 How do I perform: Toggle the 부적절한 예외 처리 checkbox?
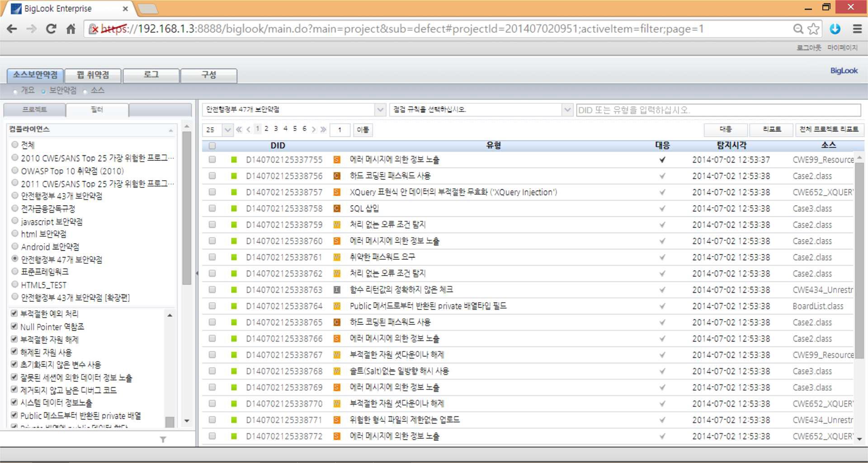coord(14,313)
